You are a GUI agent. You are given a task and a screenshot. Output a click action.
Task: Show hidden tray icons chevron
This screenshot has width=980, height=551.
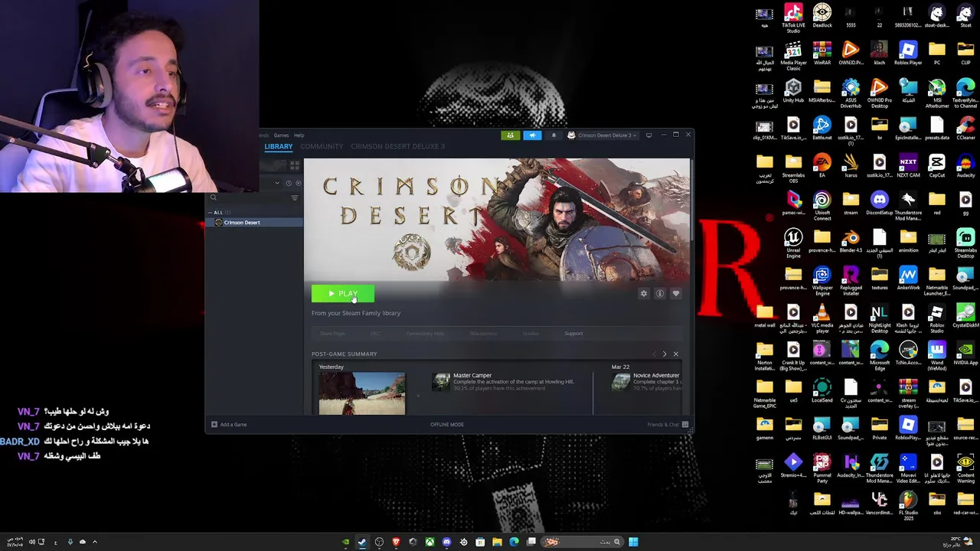(x=95, y=543)
